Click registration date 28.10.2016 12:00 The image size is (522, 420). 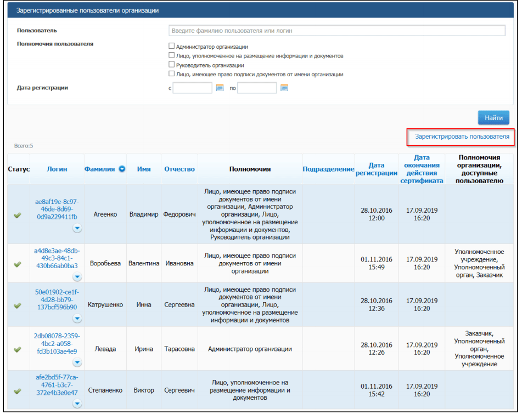(377, 214)
